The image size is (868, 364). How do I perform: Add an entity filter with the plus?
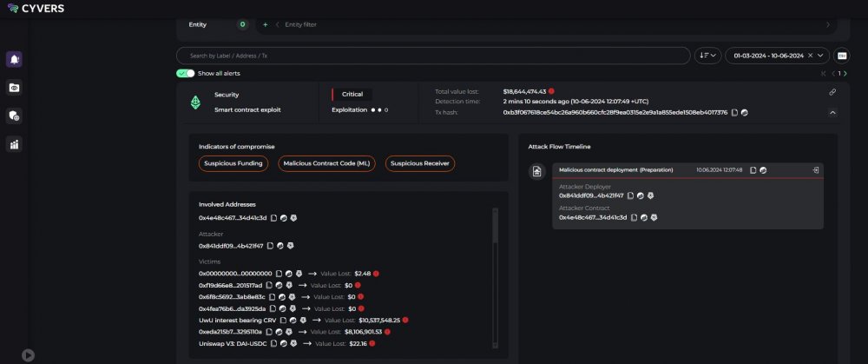point(265,24)
